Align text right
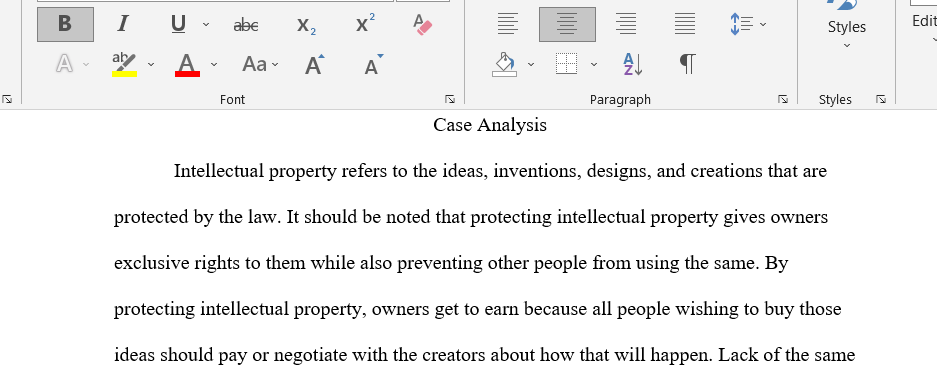 (626, 24)
